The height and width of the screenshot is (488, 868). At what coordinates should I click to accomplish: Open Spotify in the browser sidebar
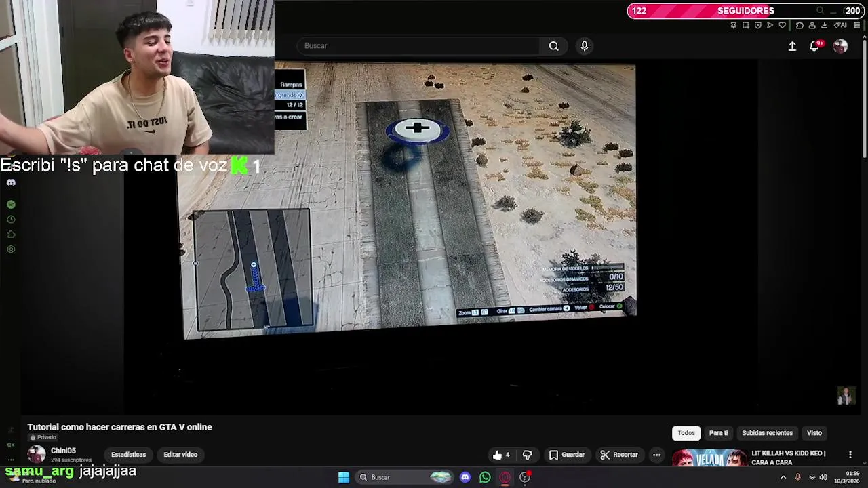(11, 204)
